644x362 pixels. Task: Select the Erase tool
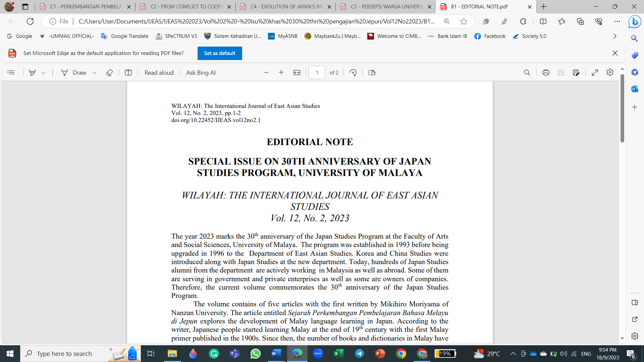[109, 72]
